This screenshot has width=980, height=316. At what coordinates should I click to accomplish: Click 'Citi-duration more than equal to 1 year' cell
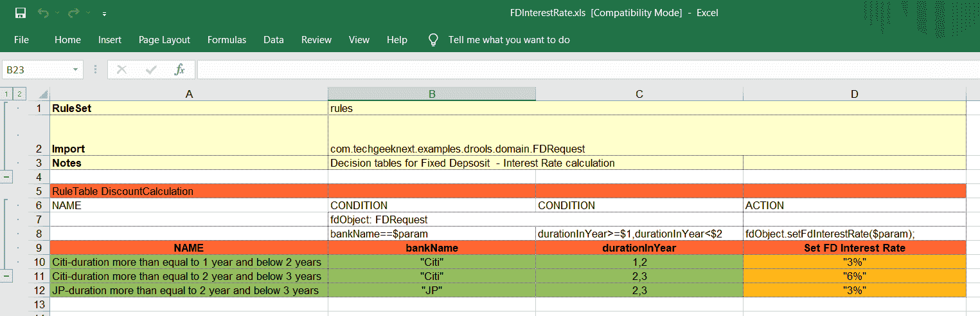(189, 262)
